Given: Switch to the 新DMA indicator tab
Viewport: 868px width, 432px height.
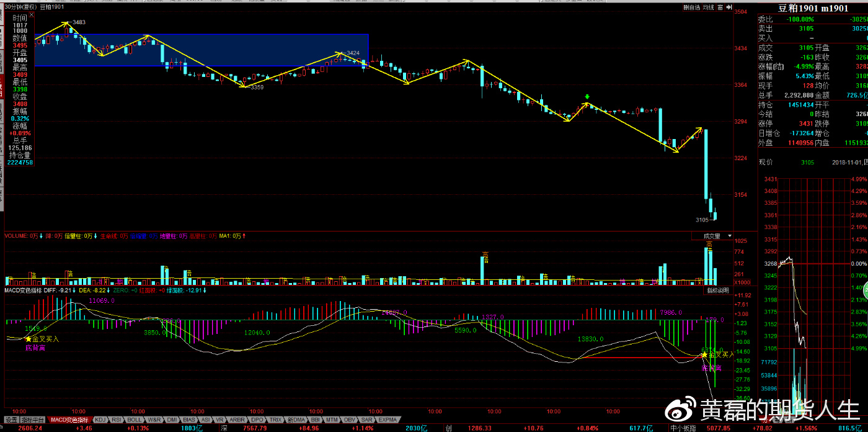Looking at the screenshot, I should coord(296,420).
